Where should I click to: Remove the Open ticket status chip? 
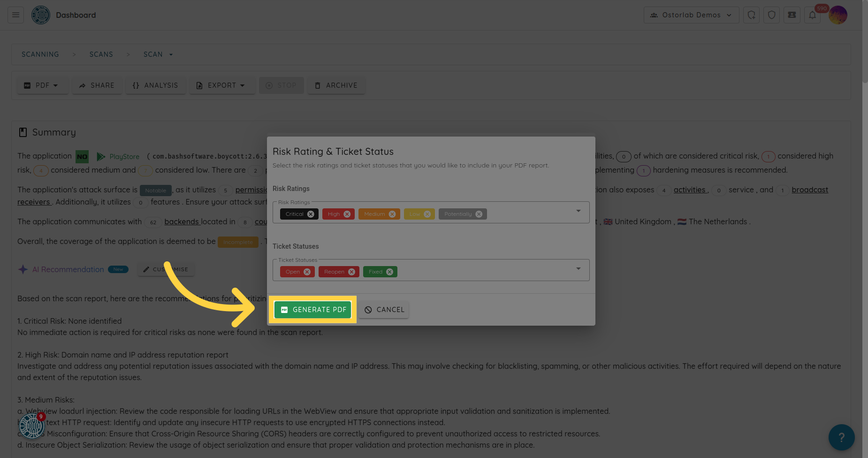point(307,272)
